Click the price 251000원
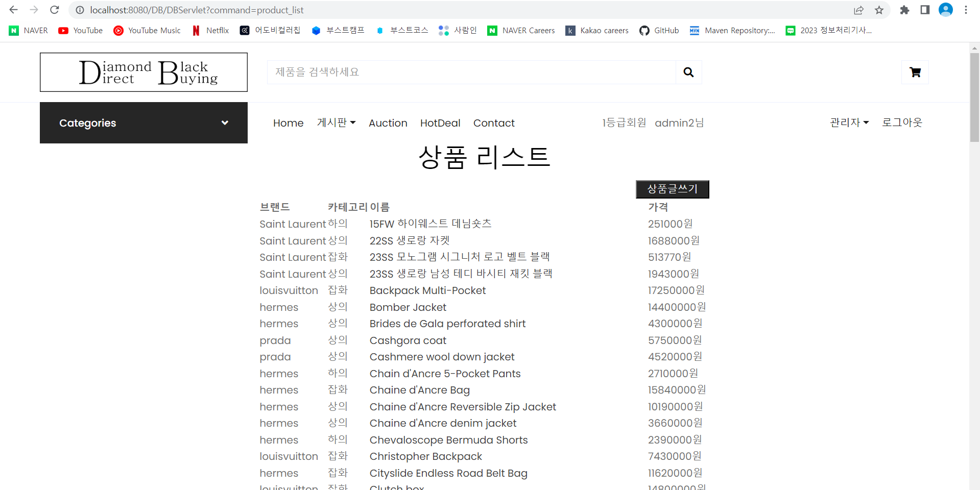Screen dimensions: 980x490 (x=671, y=224)
